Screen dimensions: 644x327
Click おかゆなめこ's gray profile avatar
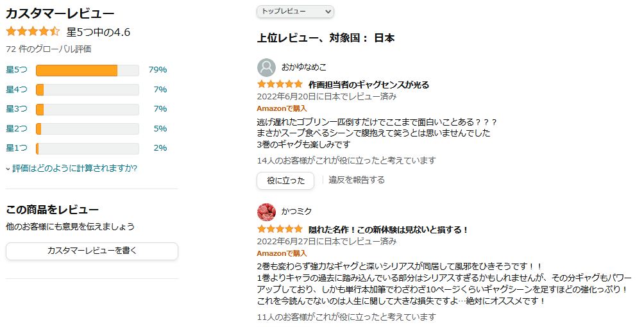click(x=266, y=67)
